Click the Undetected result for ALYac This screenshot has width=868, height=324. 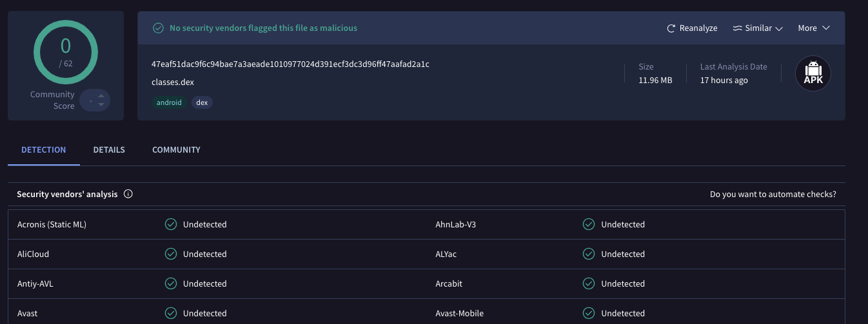pyautogui.click(x=623, y=254)
